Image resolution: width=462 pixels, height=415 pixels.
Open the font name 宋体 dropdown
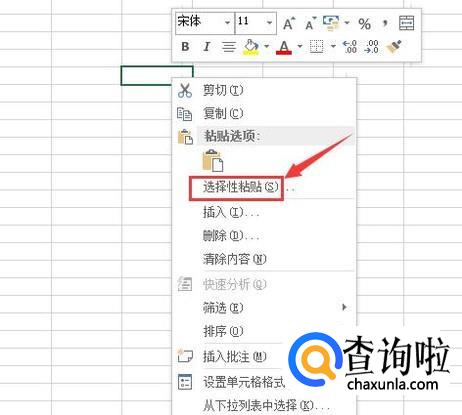tap(227, 23)
